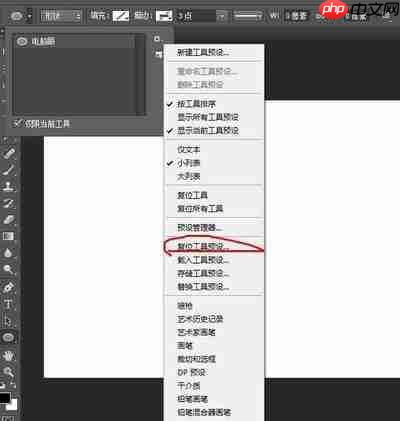Open the shape mode dropdown in options bar
The height and width of the screenshot is (421, 400).
click(60, 16)
